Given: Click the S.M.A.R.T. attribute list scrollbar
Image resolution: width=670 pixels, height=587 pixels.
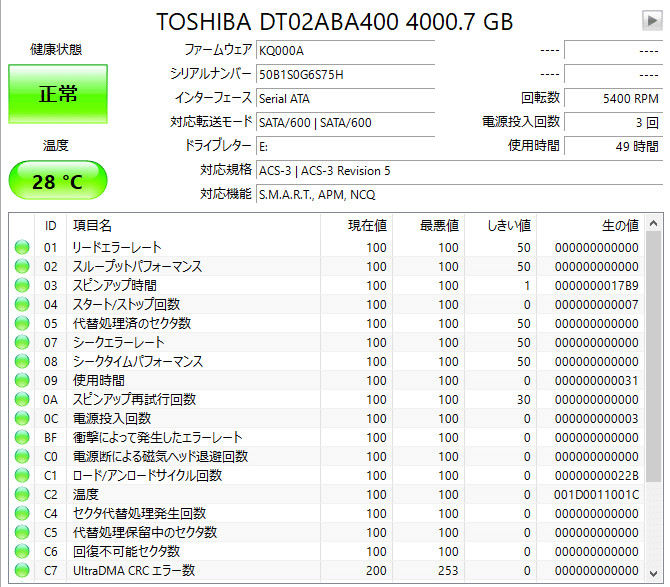Looking at the screenshot, I should [654, 400].
